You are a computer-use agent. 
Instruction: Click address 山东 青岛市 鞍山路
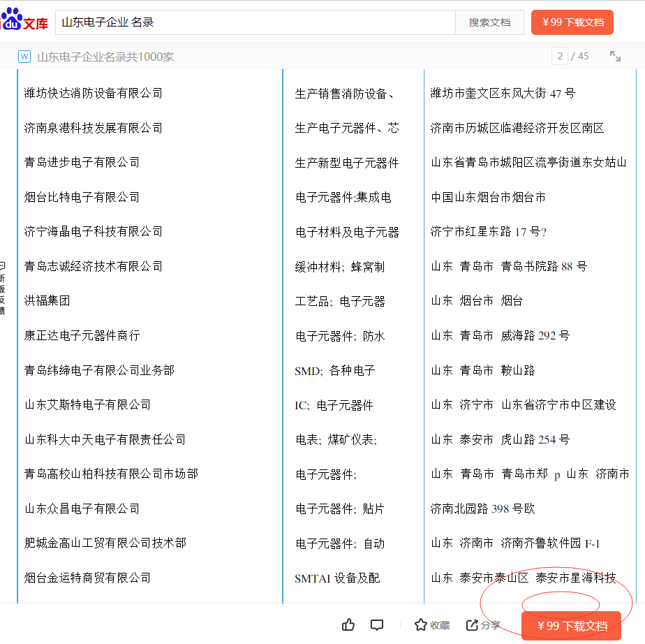click(483, 370)
